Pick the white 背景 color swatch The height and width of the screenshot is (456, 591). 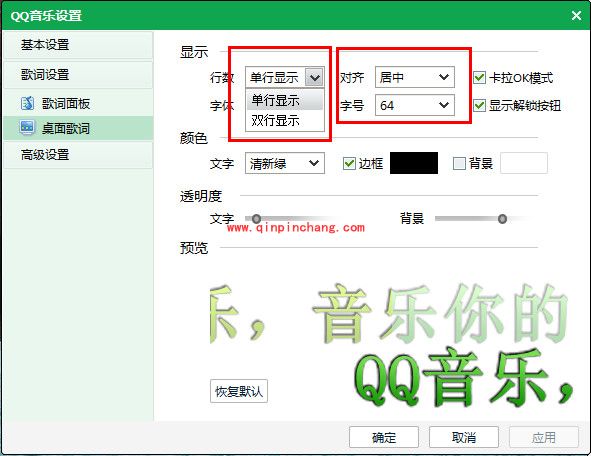click(524, 163)
